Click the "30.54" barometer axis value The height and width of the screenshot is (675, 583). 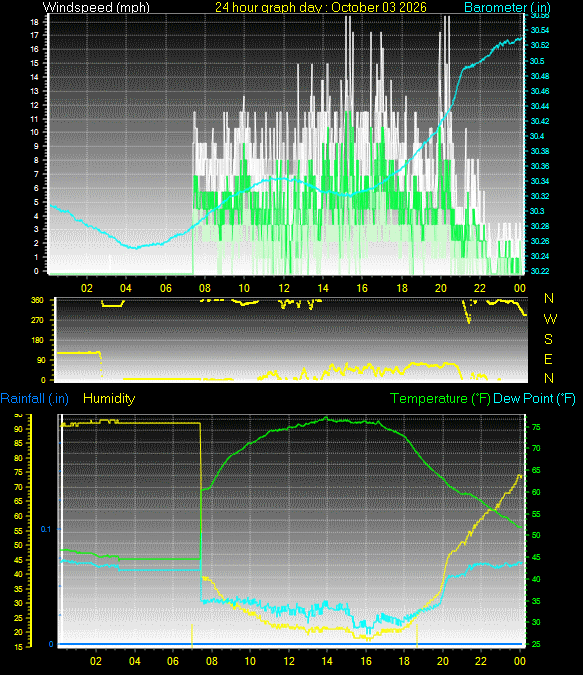540,30
